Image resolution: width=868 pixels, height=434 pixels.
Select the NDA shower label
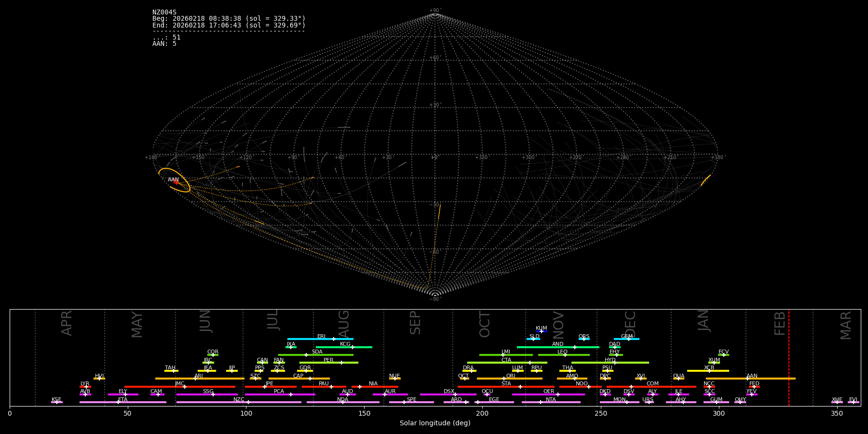click(x=343, y=400)
